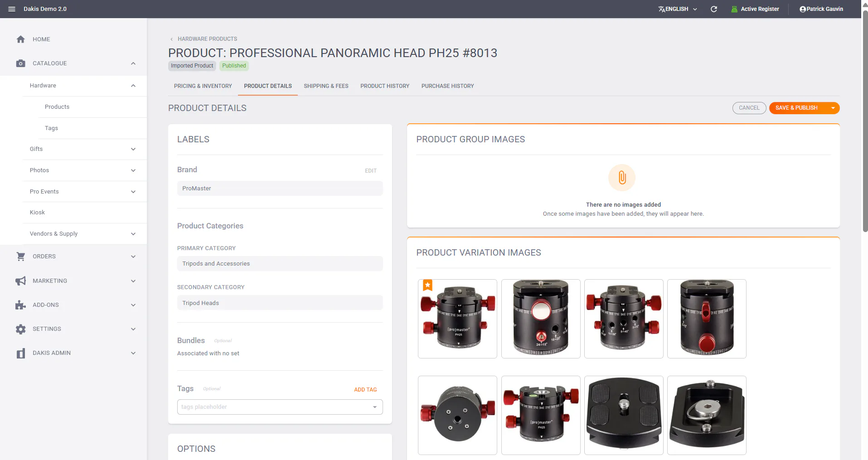Select the quick release plate top thumbnail
This screenshot has width=868, height=460.
coord(624,415)
